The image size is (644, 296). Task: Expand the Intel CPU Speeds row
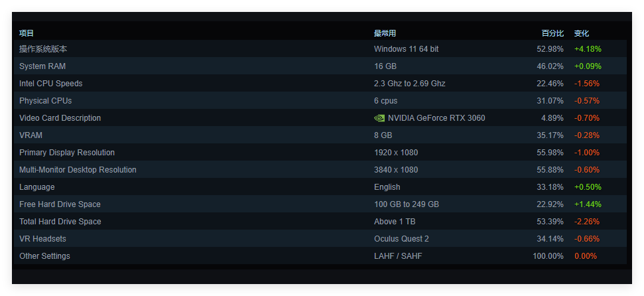point(320,84)
